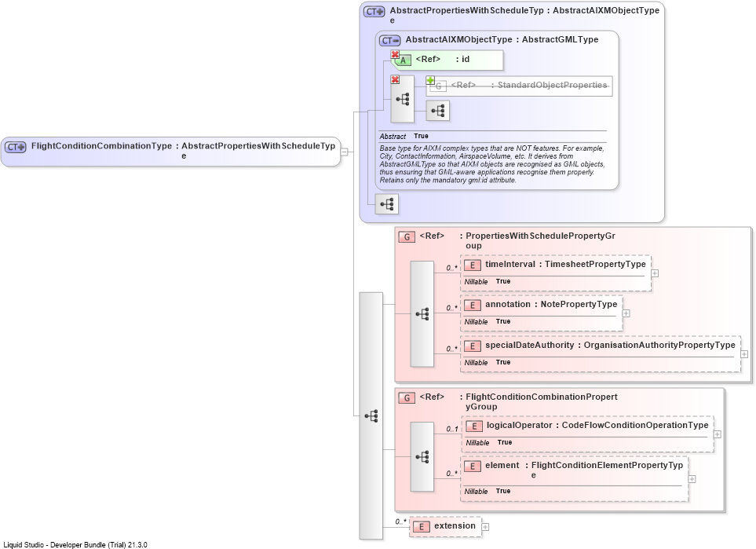Expand the specialDateAuthority element
756x549 pixels.
[x=744, y=354]
